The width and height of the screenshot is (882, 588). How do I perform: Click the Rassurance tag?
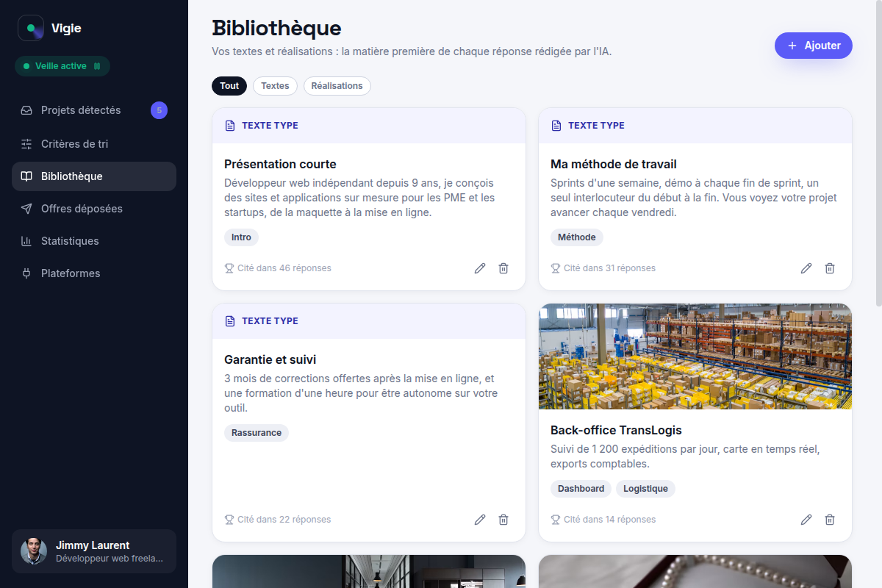[257, 433]
